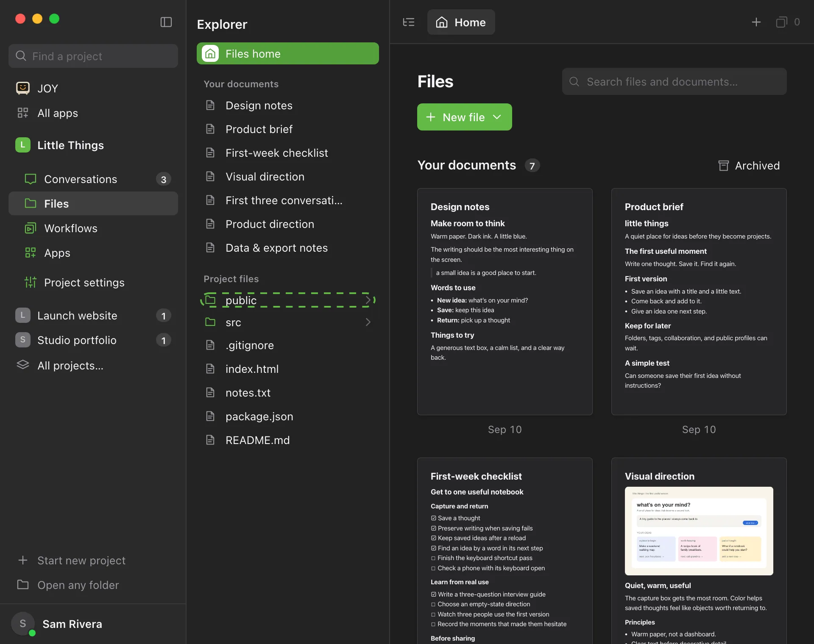
Task: Open All projects layers icon
Action: click(x=23, y=365)
